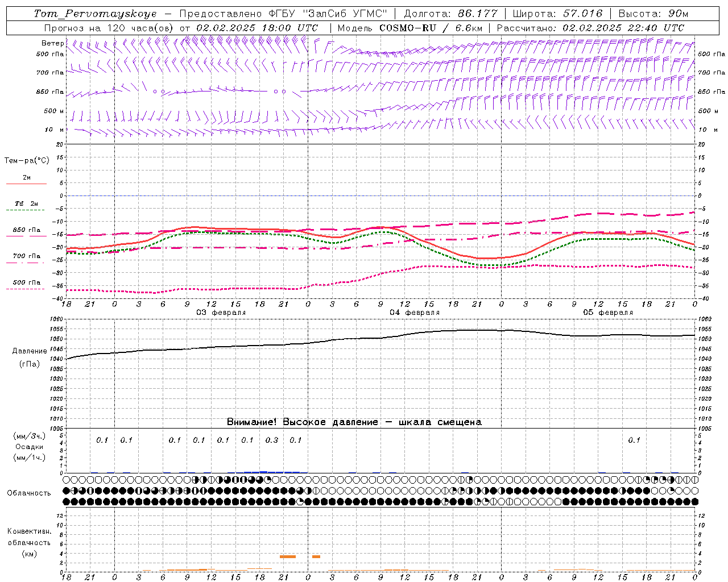Click the Давление axis title
Image resolution: width=728 pixels, height=582 pixels.
29,351
